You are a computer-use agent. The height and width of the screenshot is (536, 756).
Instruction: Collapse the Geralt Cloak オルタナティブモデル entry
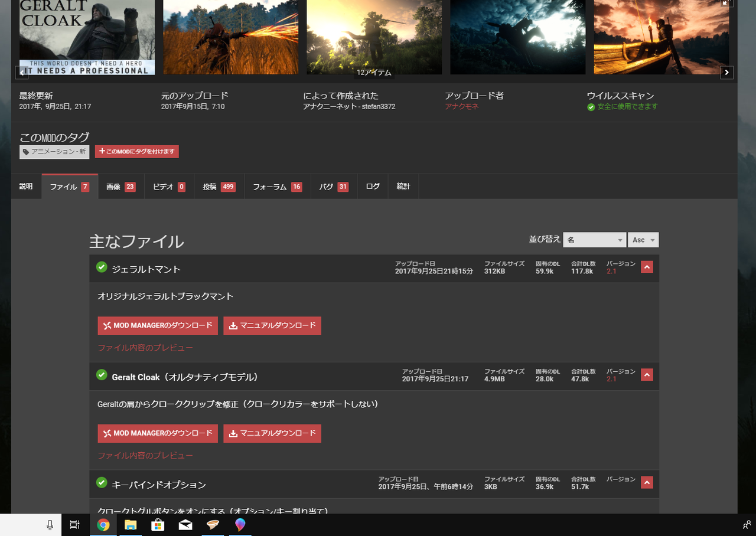click(647, 375)
